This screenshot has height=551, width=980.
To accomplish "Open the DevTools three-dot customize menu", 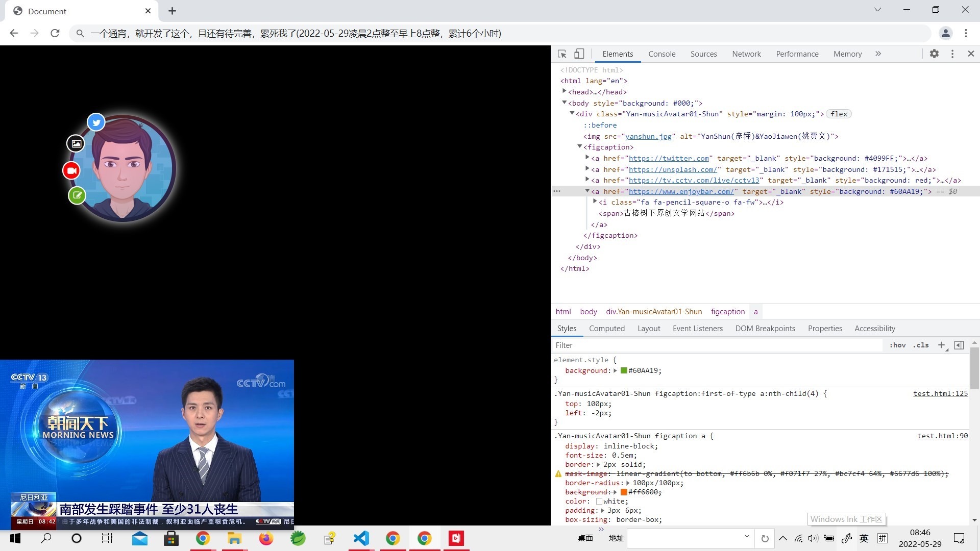I will (x=952, y=54).
